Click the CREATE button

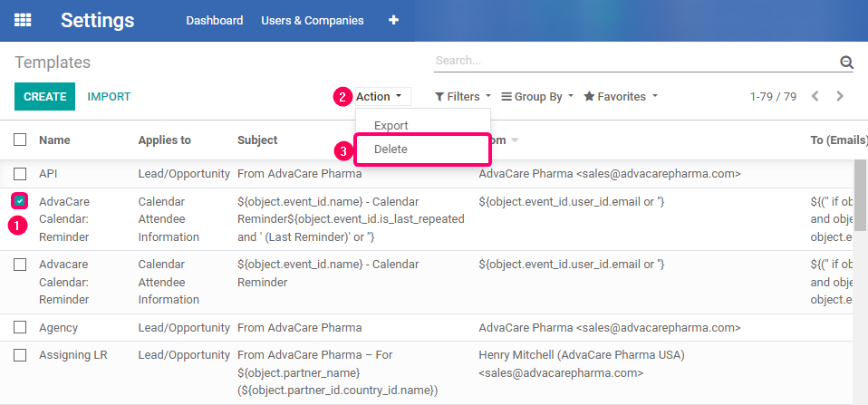click(x=44, y=97)
